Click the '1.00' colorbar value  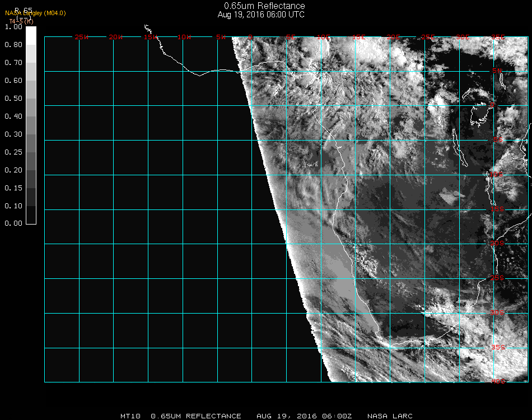click(x=13, y=27)
